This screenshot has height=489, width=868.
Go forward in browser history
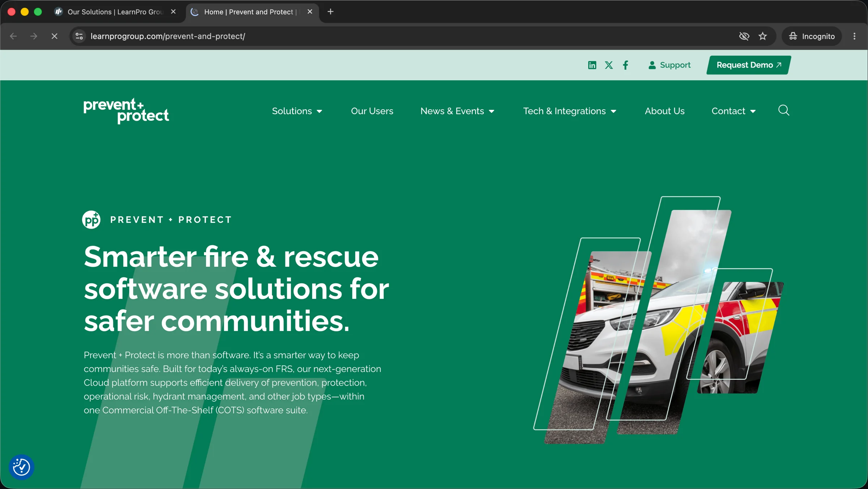(x=34, y=36)
